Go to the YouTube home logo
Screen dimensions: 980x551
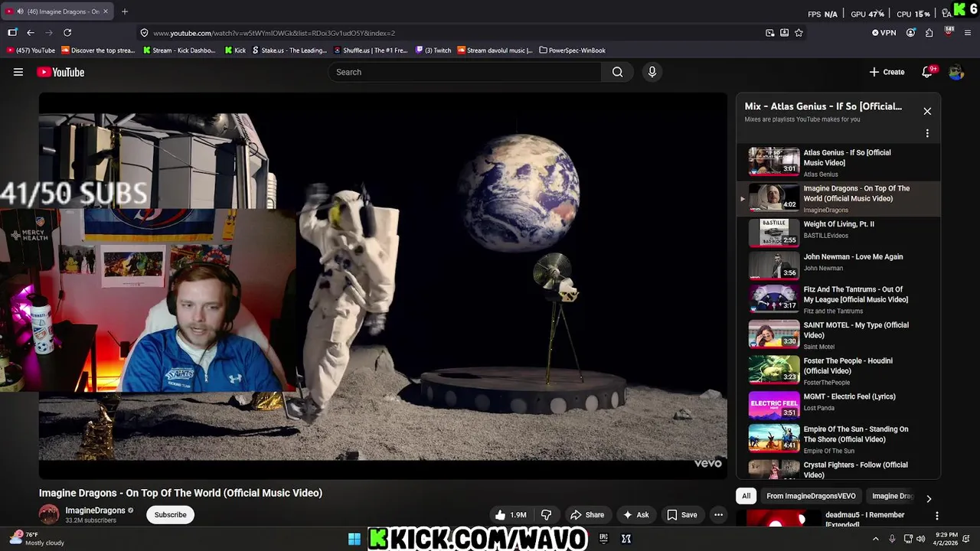point(60,72)
